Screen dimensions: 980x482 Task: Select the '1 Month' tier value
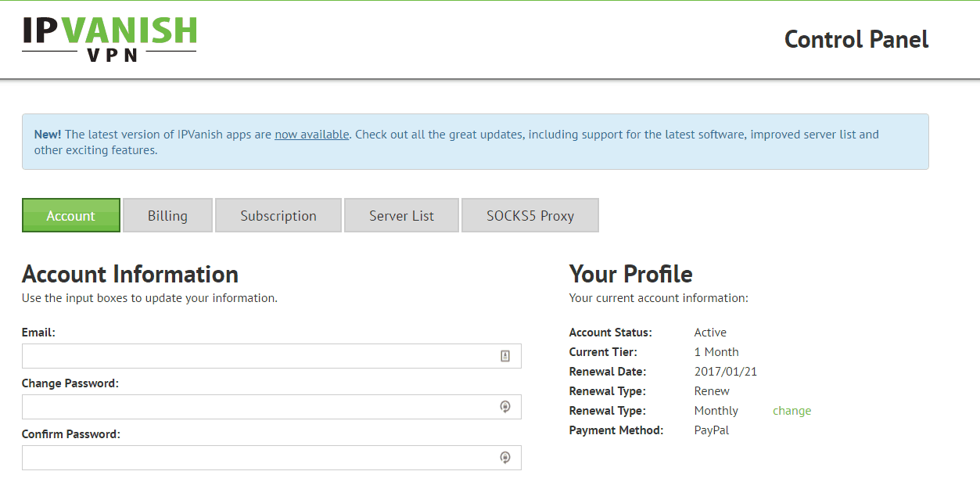pos(716,352)
